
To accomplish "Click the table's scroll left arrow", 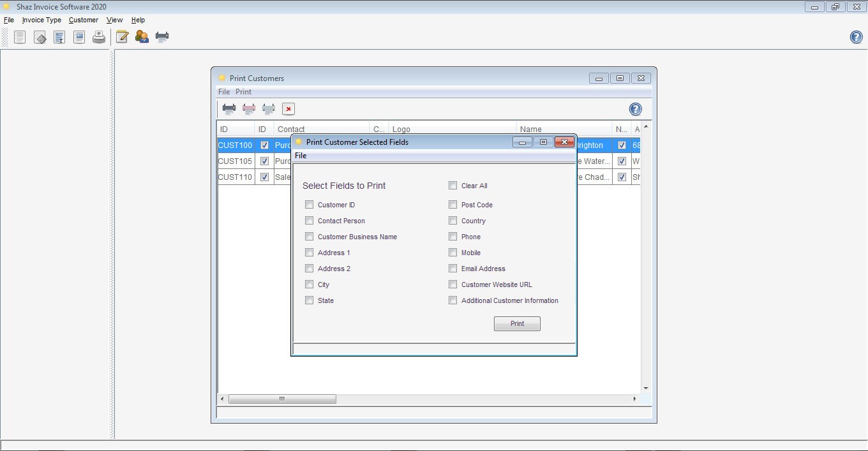I will point(222,399).
